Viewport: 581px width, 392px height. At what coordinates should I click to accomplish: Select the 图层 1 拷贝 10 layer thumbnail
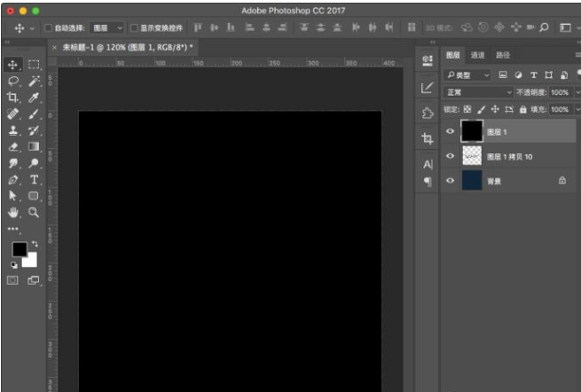472,156
